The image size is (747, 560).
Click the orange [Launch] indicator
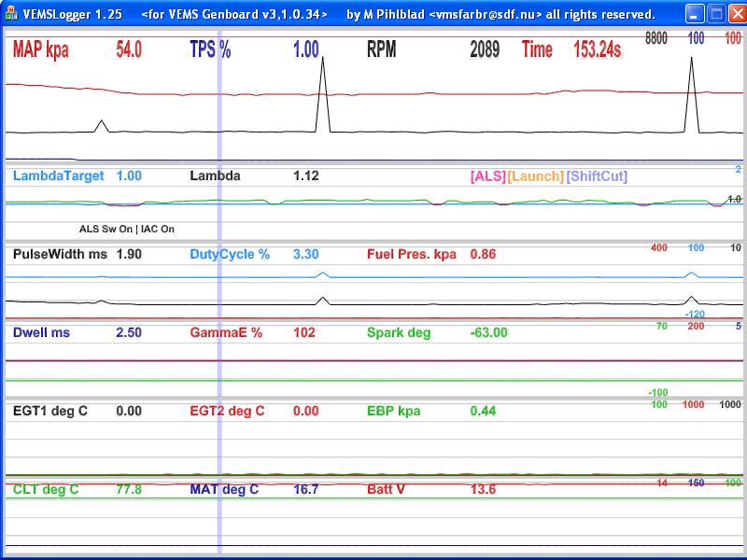[536, 176]
